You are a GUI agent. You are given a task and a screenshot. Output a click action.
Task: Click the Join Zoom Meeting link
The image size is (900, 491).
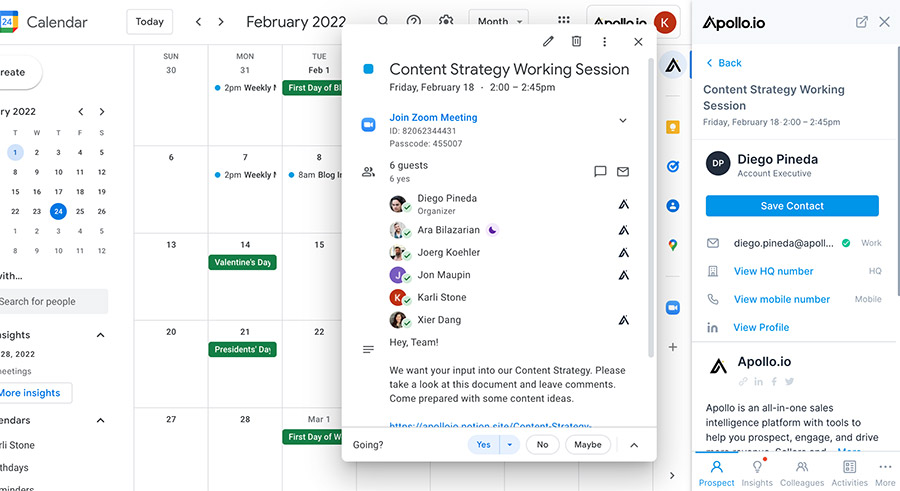[433, 117]
